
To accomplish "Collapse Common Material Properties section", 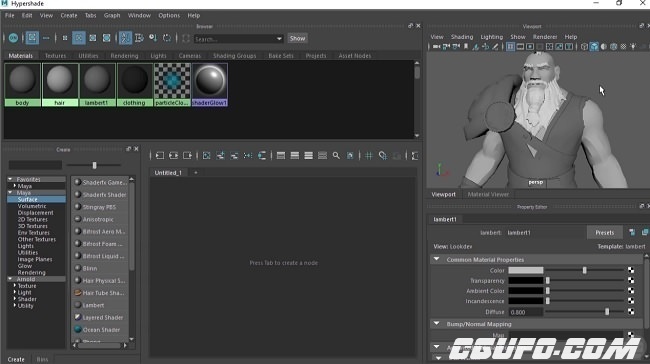I will point(437,260).
